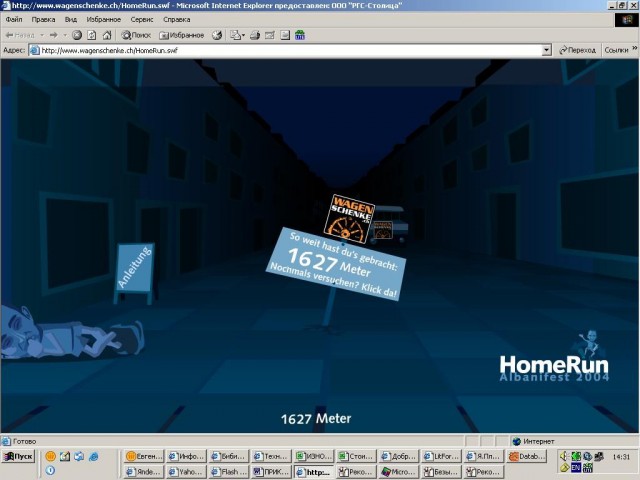Click the Back (Назад) arrow button

tap(20, 35)
